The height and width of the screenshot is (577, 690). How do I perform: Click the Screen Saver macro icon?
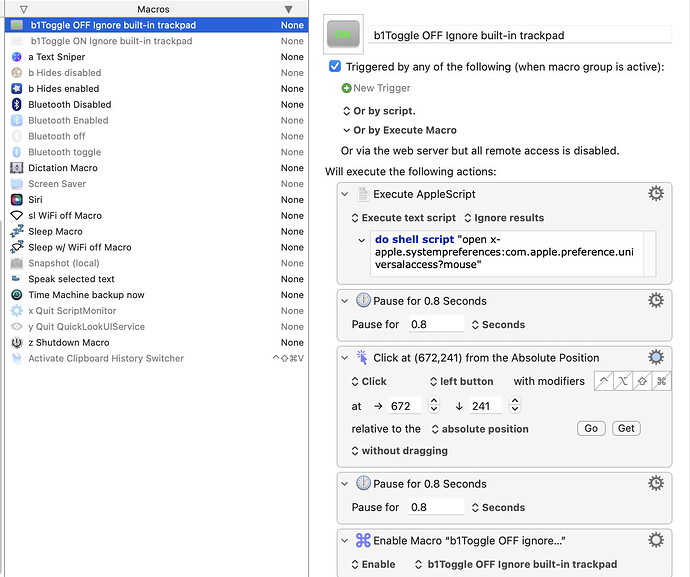[x=17, y=184]
